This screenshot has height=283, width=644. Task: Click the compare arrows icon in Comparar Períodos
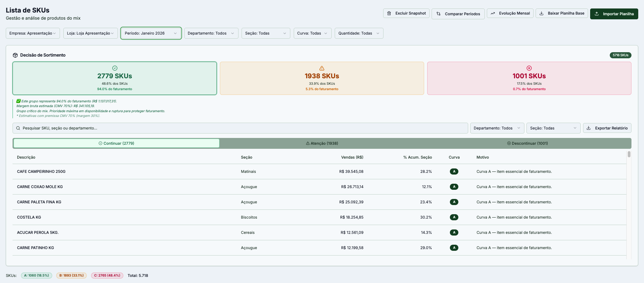438,14
